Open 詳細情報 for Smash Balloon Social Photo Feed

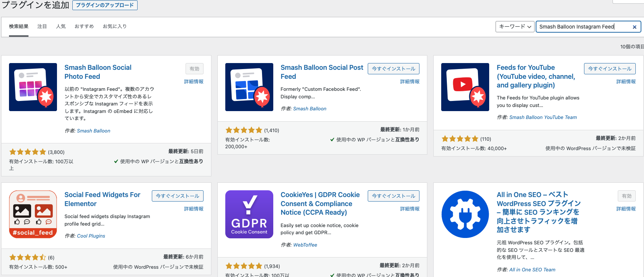pos(194,81)
